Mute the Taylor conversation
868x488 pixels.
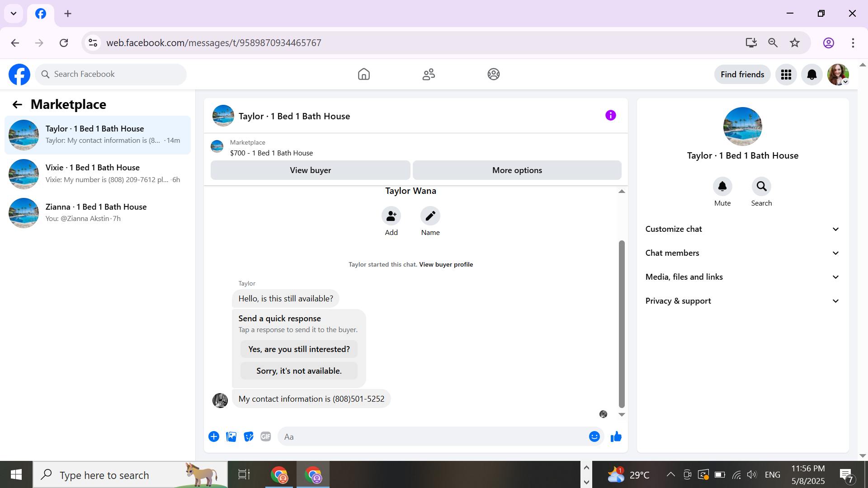722,186
